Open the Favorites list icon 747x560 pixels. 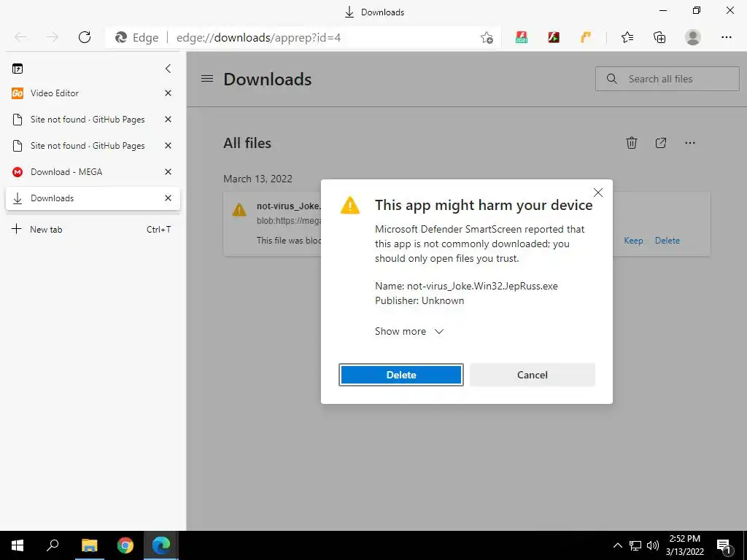coord(627,37)
